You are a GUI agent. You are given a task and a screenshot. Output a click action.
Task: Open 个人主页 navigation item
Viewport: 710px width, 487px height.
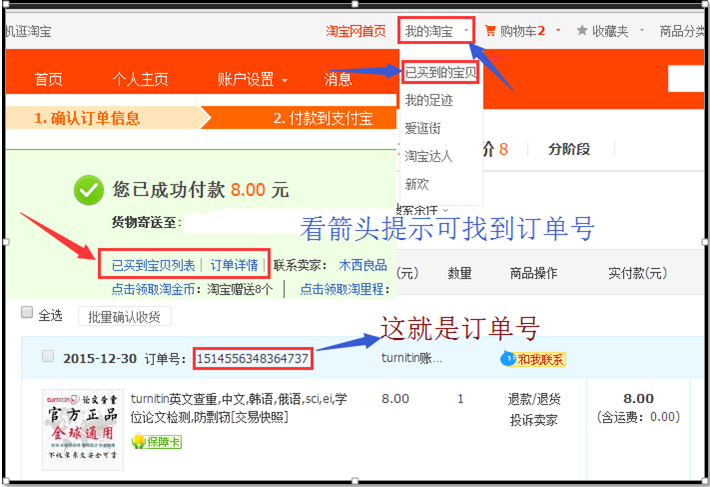pyautogui.click(x=140, y=79)
